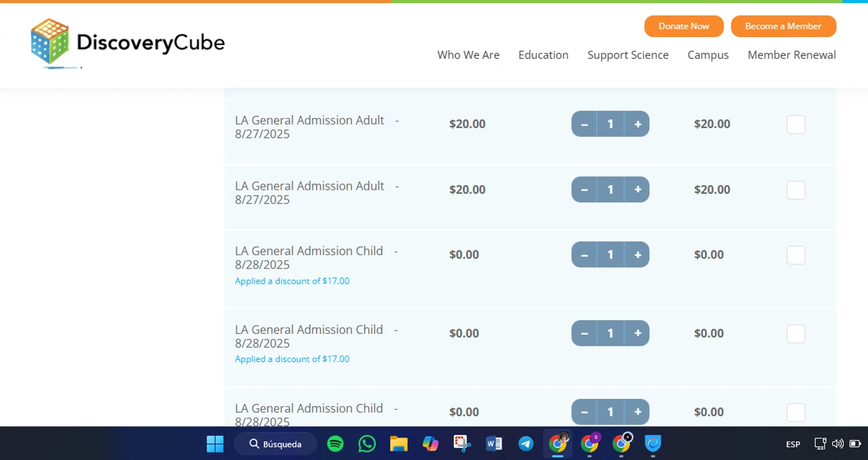Click the DiscoveryCube logo
Screen dimensions: 868x460
127,43
